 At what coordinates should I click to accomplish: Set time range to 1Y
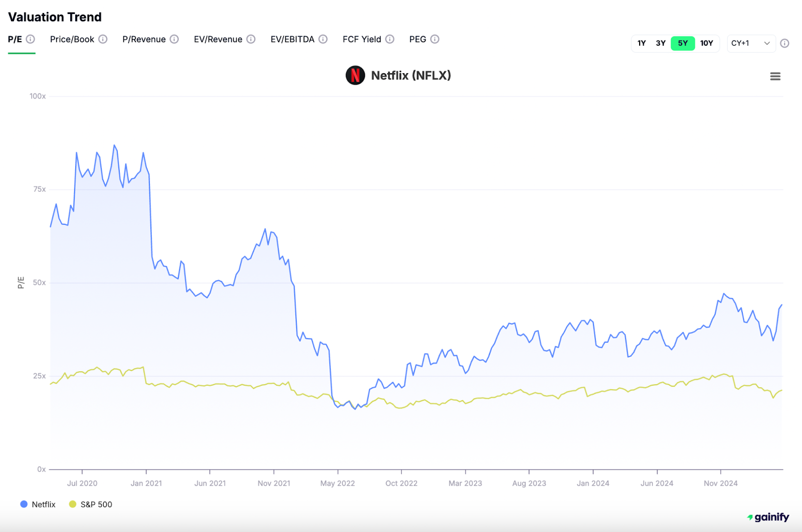[642, 43]
